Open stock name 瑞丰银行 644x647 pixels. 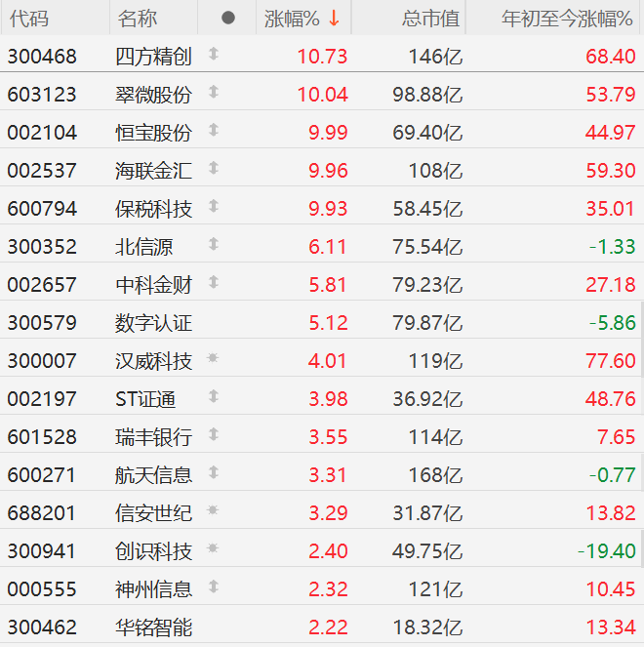pyautogui.click(x=153, y=437)
